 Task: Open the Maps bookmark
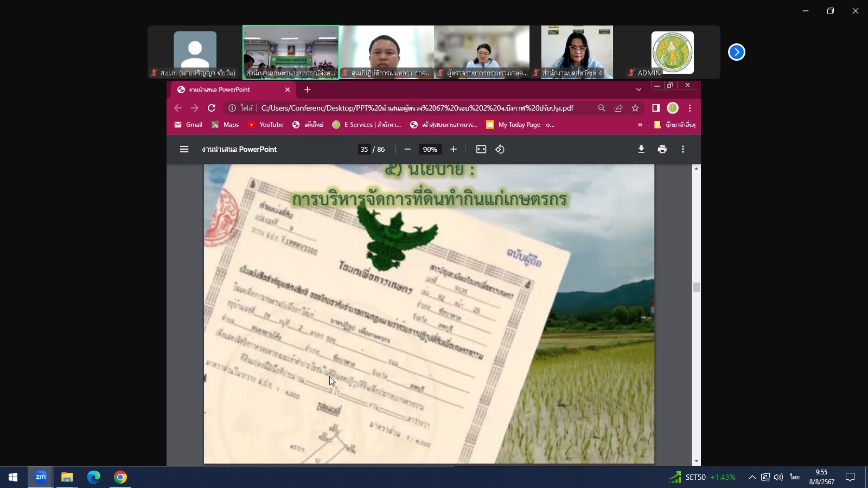[x=225, y=125]
